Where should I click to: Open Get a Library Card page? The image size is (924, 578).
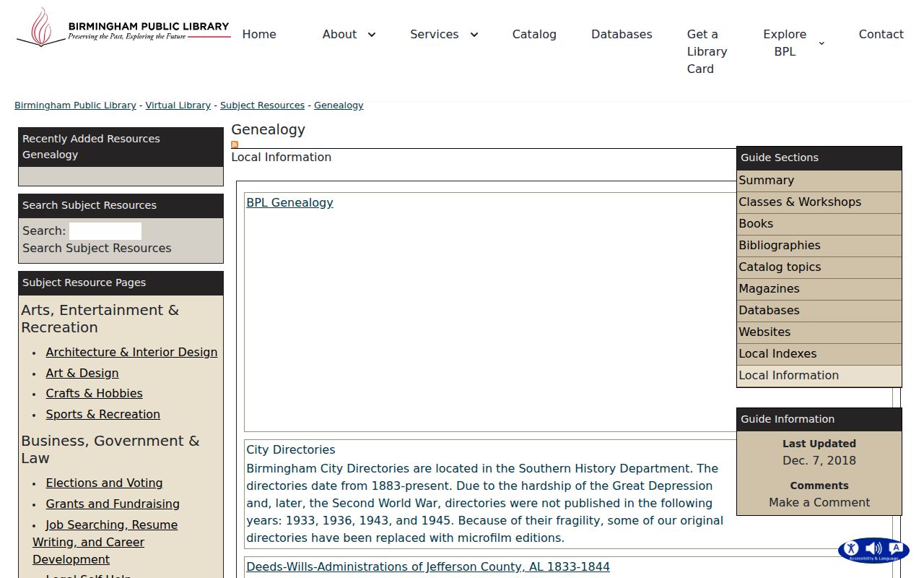point(707,51)
